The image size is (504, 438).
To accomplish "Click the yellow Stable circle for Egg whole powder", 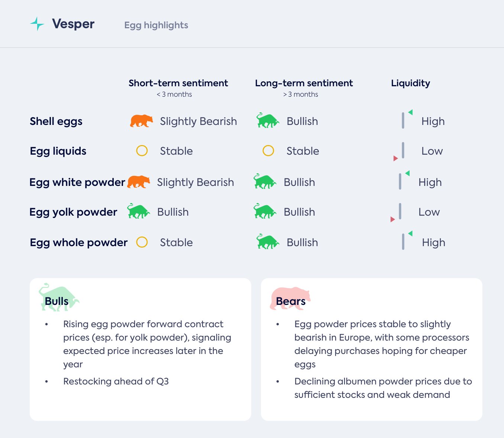I will point(142,242).
